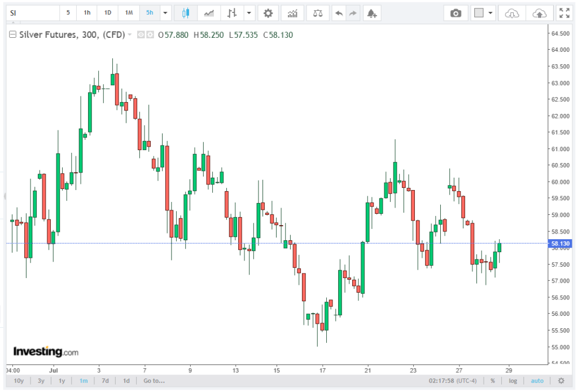
Task: Toggle percentage scale mode
Action: [493, 381]
